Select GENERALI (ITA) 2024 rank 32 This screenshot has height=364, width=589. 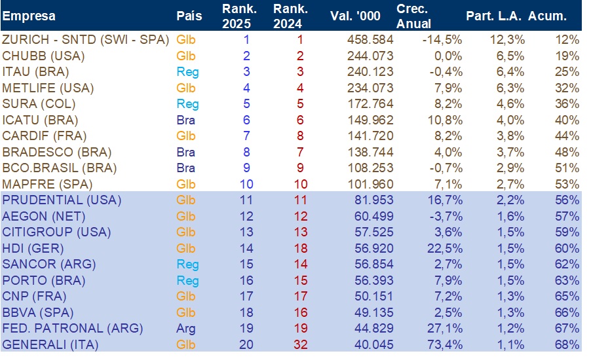300,344
